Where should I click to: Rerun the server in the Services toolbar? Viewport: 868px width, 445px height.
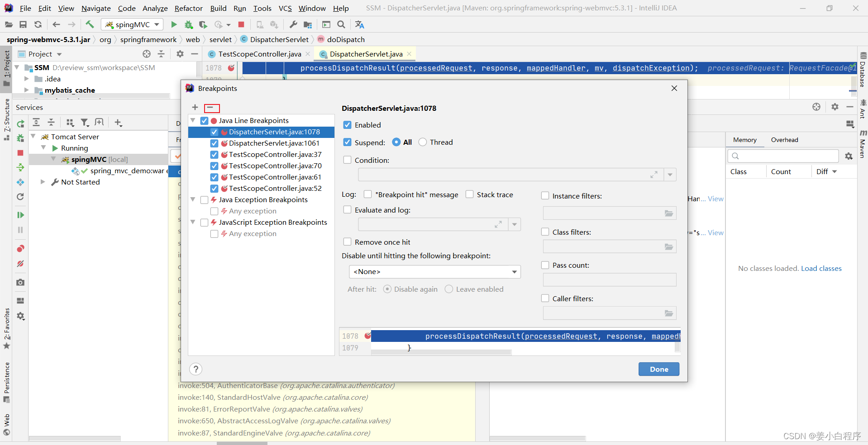pos(20,123)
